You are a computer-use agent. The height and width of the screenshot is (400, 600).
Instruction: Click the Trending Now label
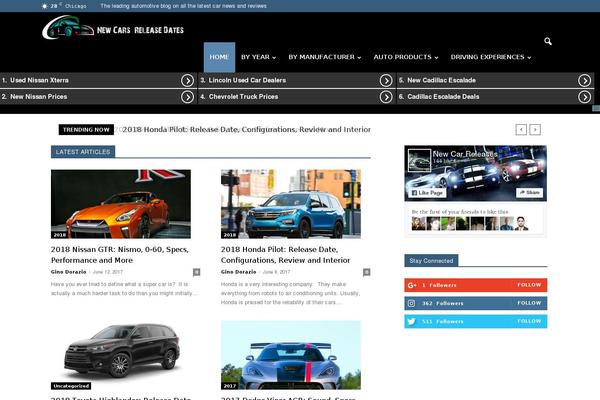click(x=86, y=130)
